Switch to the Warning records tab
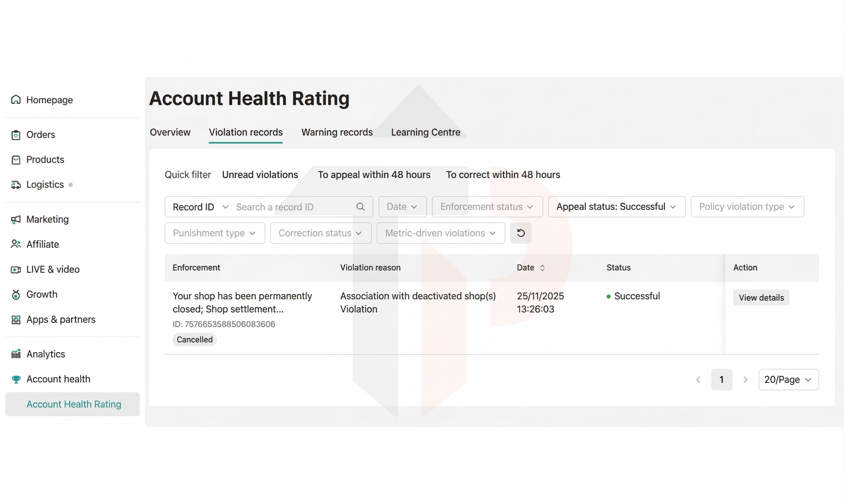This screenshot has height=504, width=844. [x=337, y=132]
